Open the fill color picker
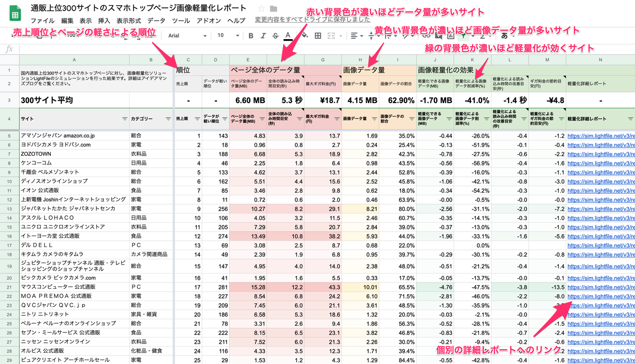The height and width of the screenshot is (364, 635). pyautogui.click(x=304, y=36)
